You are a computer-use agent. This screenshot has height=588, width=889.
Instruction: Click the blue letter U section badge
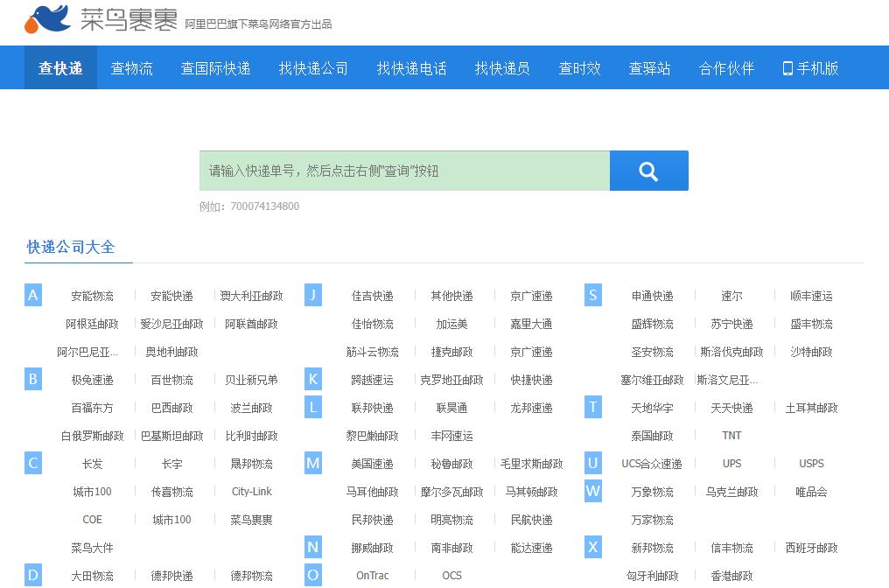[x=592, y=463]
